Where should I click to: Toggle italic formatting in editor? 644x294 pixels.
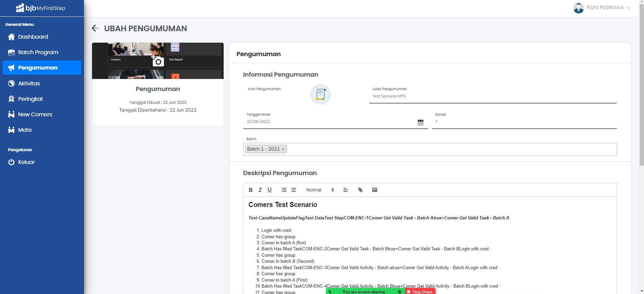click(260, 190)
